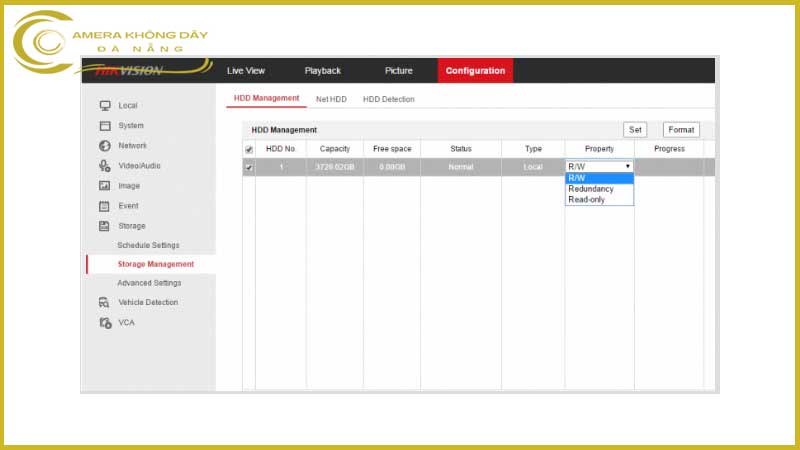Toggle the select-all checkbox in HDD header
800x450 pixels.
point(249,150)
